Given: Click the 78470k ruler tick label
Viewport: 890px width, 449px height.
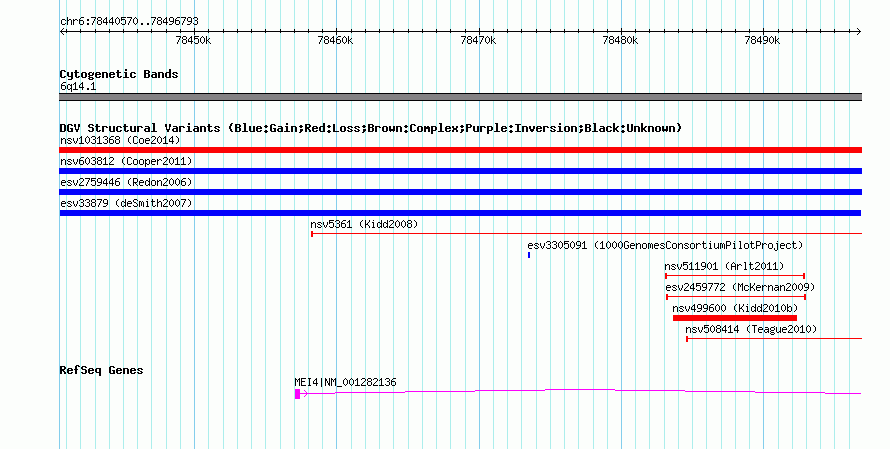Looking at the screenshot, I should 478,40.
